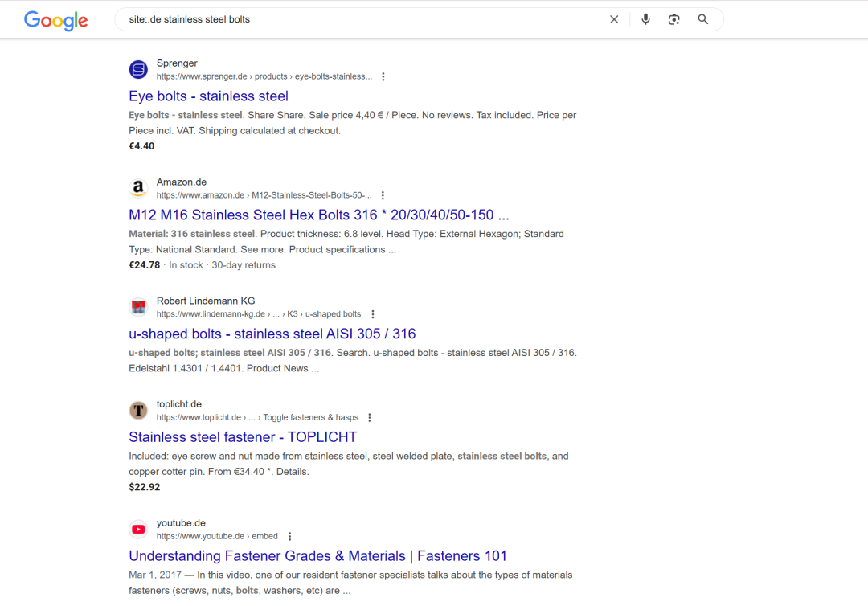The image size is (868, 606).
Task: Click the Robert Lindemann KG site name
Action: (206, 301)
